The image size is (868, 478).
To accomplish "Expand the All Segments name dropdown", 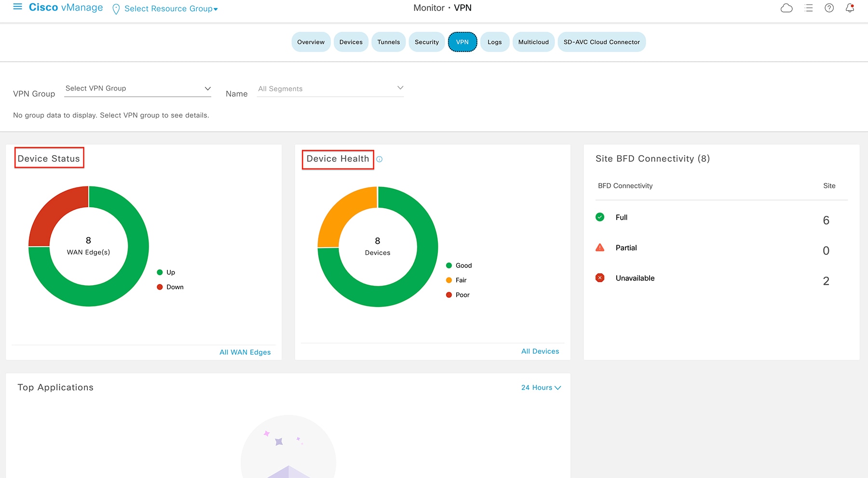I will [330, 89].
